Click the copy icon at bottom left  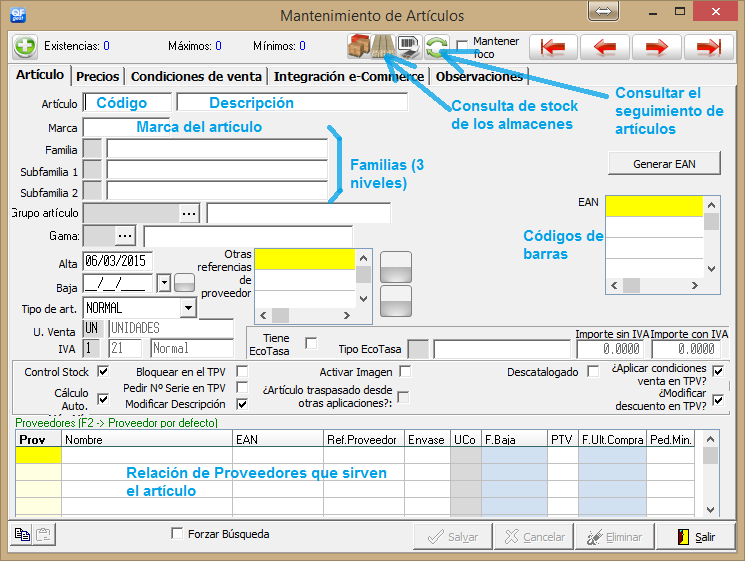[x=21, y=534]
